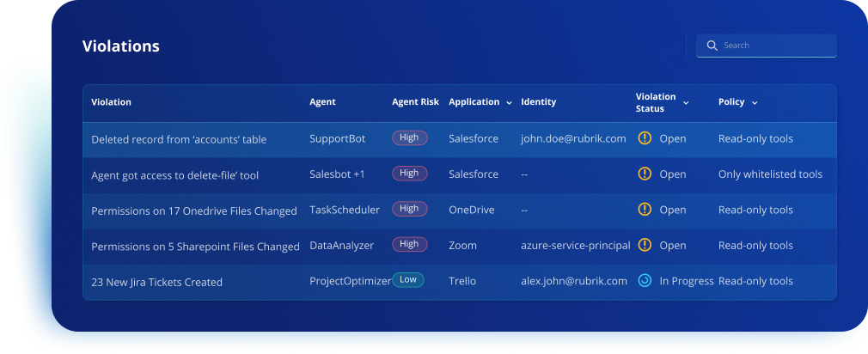This screenshot has height=354, width=868.
Task: Expand the Application column filter dropdown
Action: click(x=509, y=102)
